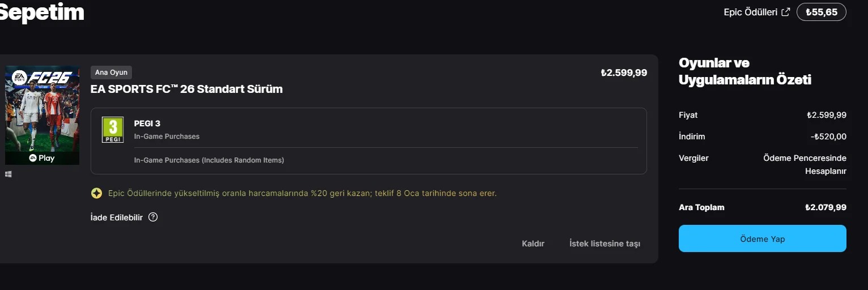Open the EA SPORTS FC 26 Standart Sürüm title
The height and width of the screenshot is (290, 868).
pos(186,89)
